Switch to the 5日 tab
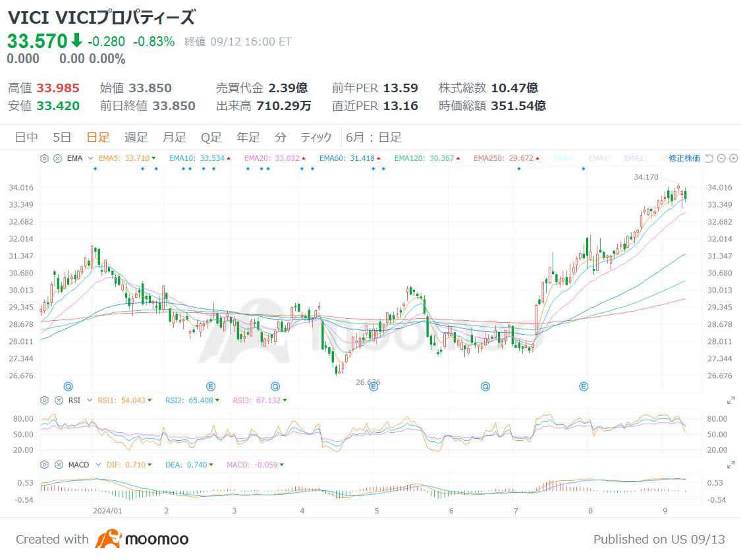741x560 pixels. 62,138
